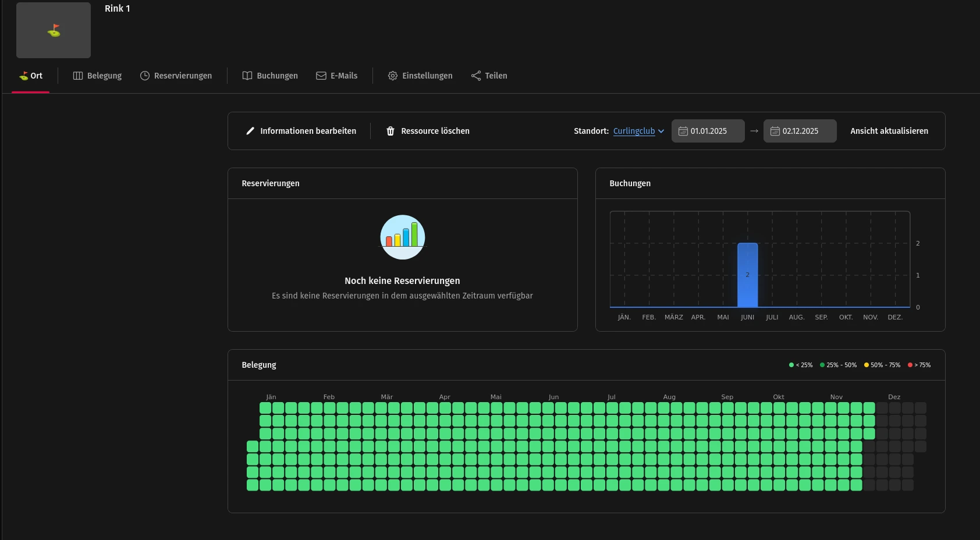The width and height of the screenshot is (980, 540).
Task: Click the end date field 02.12.2025
Action: click(800, 131)
